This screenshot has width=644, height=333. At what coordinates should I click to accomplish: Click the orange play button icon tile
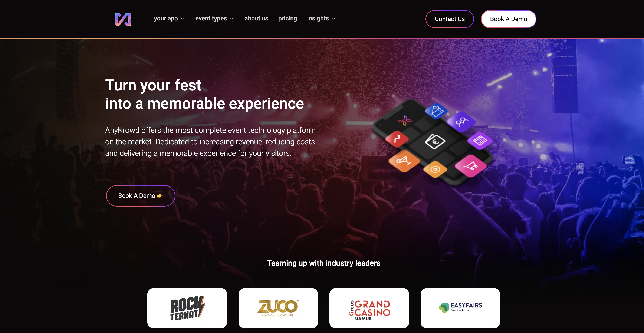pyautogui.click(x=435, y=169)
